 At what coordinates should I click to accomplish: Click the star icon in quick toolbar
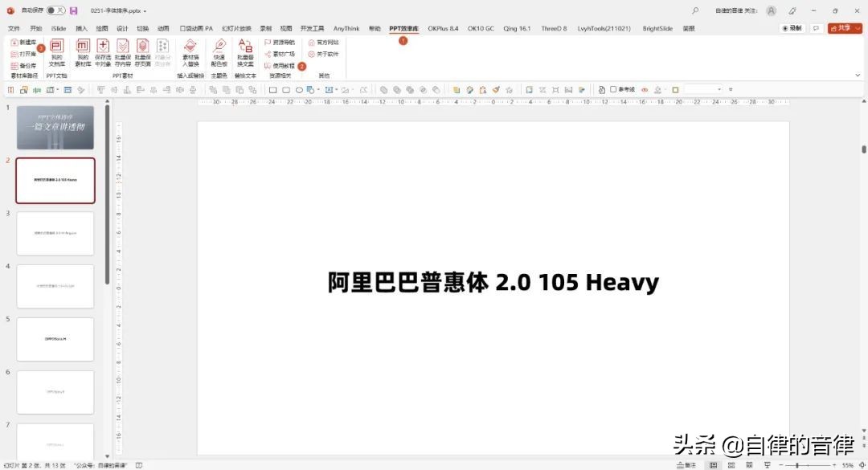pos(510,90)
